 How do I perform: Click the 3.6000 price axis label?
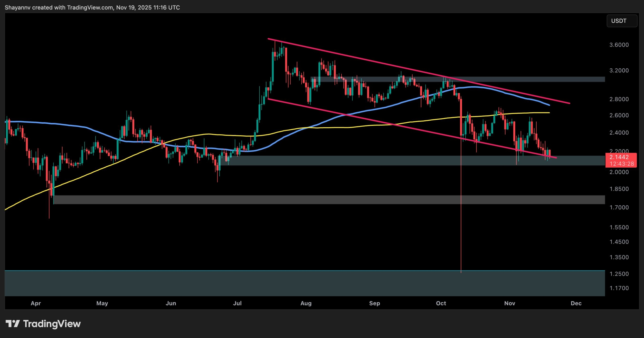[x=619, y=45]
